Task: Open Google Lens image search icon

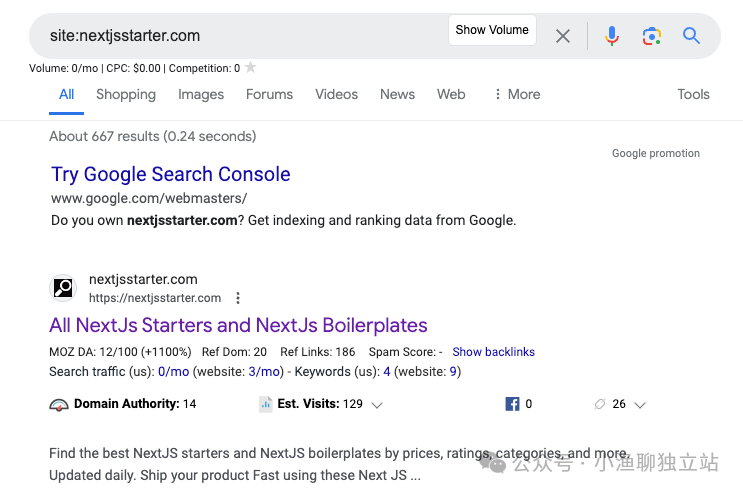Action: click(652, 36)
